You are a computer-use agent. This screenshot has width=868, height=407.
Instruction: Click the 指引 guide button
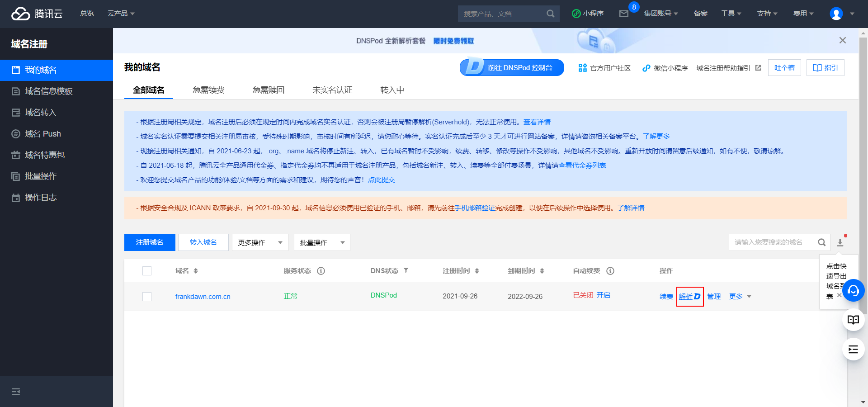pyautogui.click(x=826, y=68)
